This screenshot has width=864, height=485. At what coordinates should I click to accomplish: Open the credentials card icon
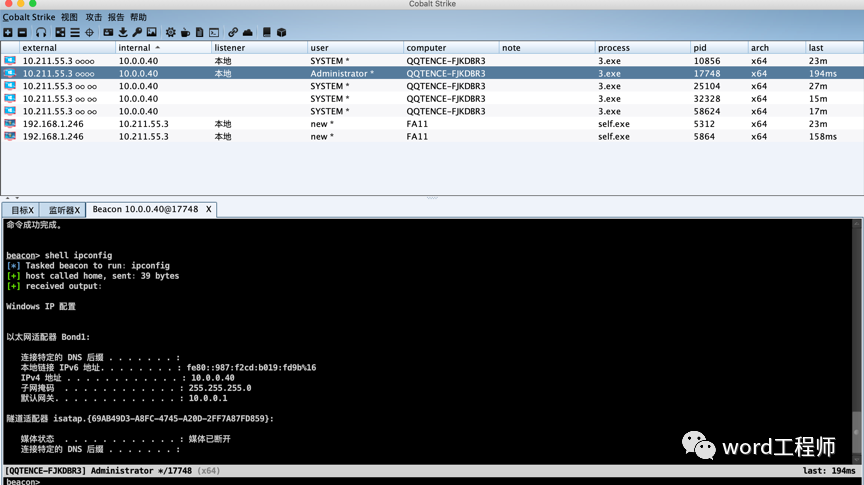(x=109, y=33)
